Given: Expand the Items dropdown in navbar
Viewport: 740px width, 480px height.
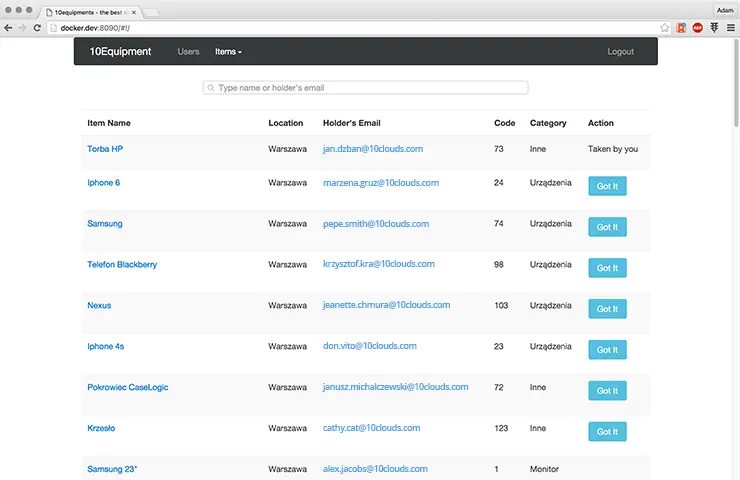Looking at the screenshot, I should pos(228,52).
